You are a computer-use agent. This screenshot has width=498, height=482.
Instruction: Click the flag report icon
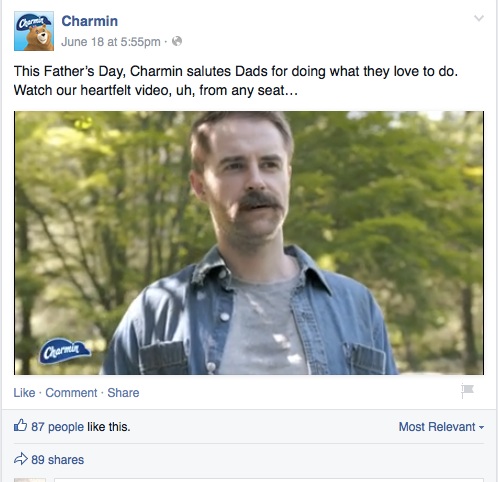[x=467, y=391]
